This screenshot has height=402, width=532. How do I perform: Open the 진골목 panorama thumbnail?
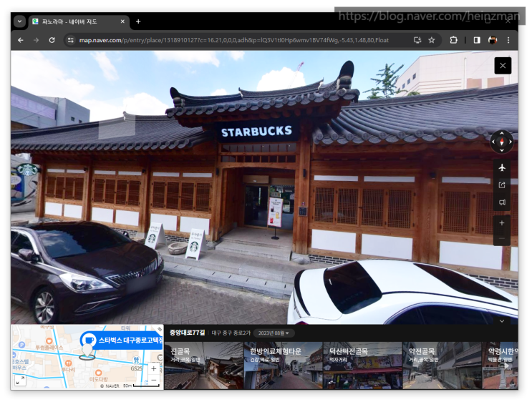tap(204, 366)
